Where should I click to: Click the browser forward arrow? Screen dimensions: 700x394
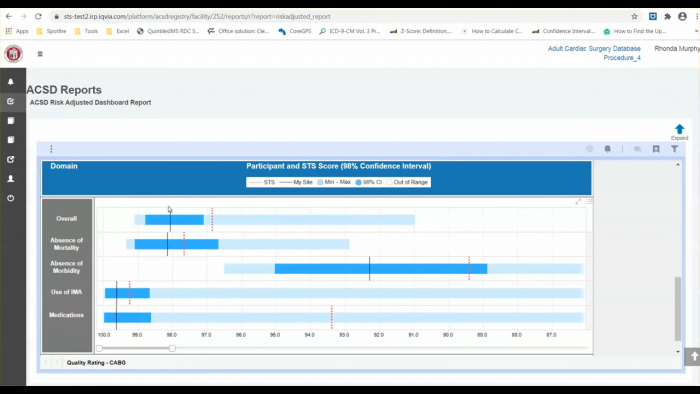(x=23, y=17)
